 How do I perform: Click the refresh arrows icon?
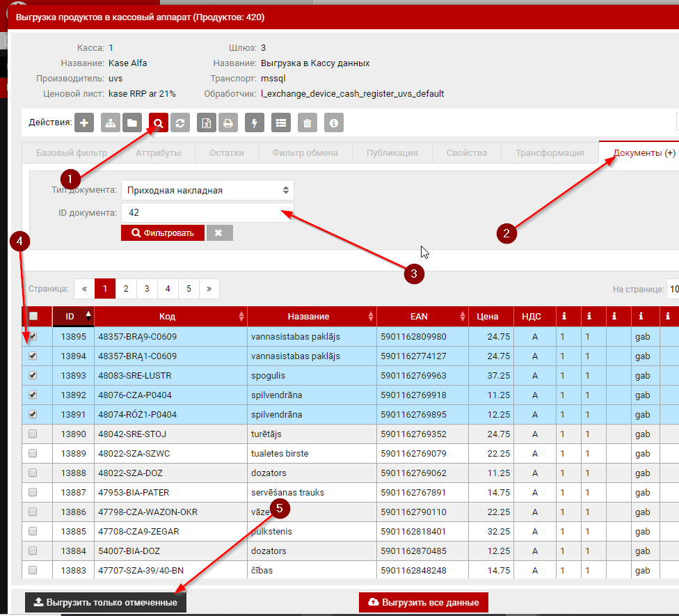180,123
